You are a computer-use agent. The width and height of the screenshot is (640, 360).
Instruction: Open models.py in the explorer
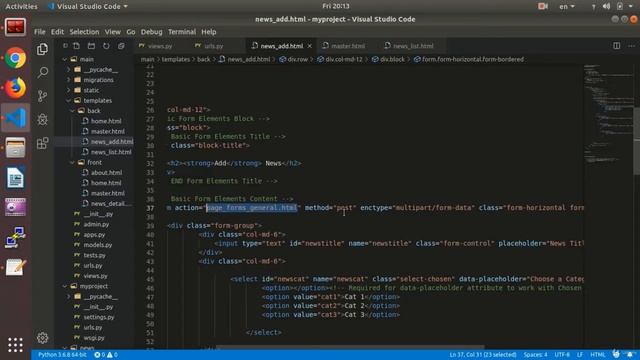pos(93,245)
